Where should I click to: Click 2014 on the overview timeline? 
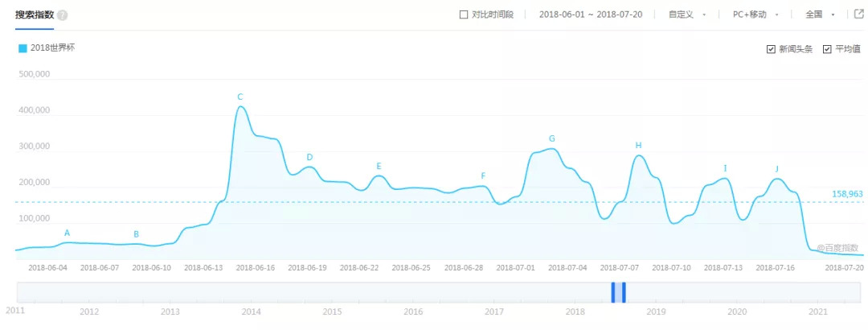click(251, 311)
